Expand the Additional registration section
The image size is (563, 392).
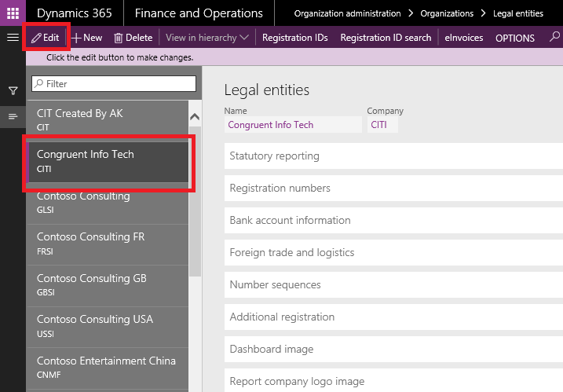pyautogui.click(x=393, y=317)
